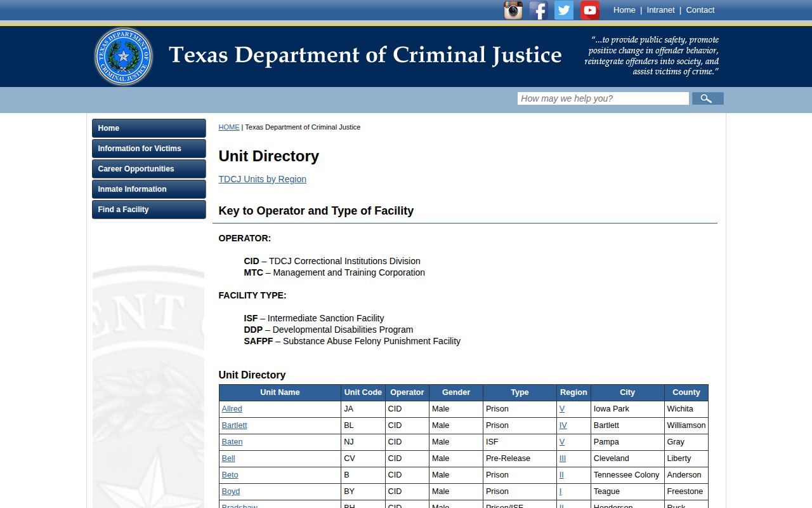This screenshot has width=812, height=508.
Task: Open Information for Victims menu item
Action: click(x=149, y=149)
